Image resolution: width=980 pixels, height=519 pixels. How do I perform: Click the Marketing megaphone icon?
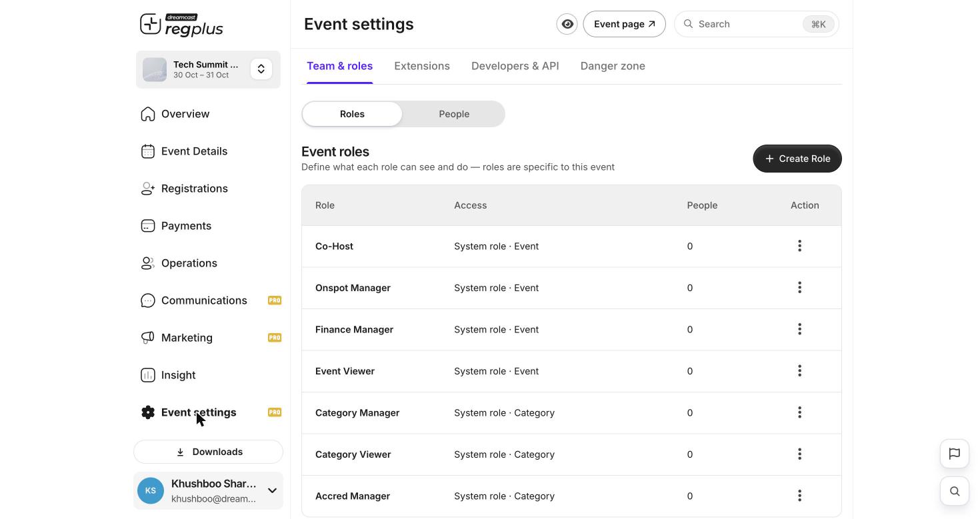pyautogui.click(x=148, y=338)
